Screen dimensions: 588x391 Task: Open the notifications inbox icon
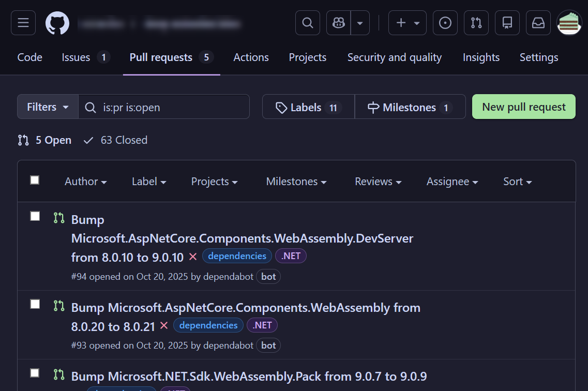tap(538, 23)
